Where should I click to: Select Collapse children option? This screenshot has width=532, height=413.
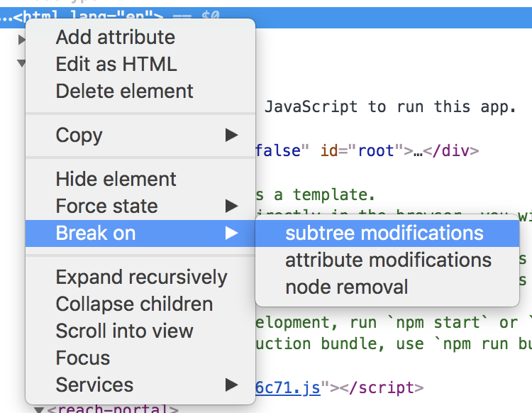pos(140,304)
